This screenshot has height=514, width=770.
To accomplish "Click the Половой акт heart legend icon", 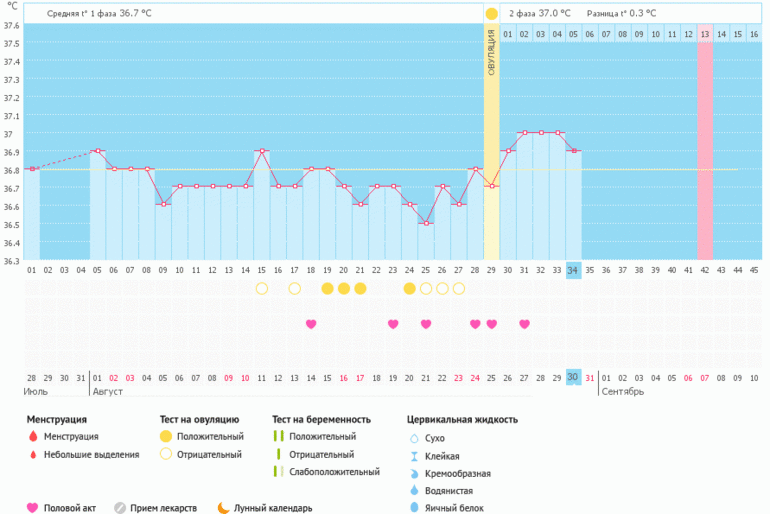I will pos(32,508).
